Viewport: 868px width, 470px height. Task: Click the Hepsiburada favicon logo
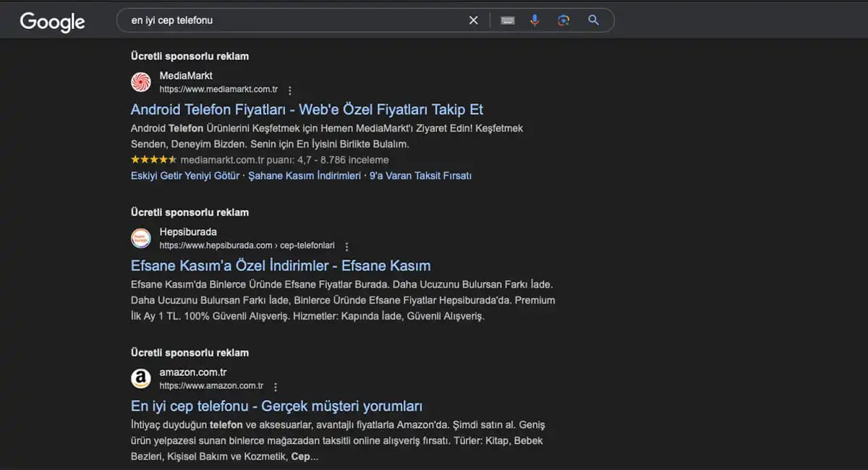[x=141, y=239]
